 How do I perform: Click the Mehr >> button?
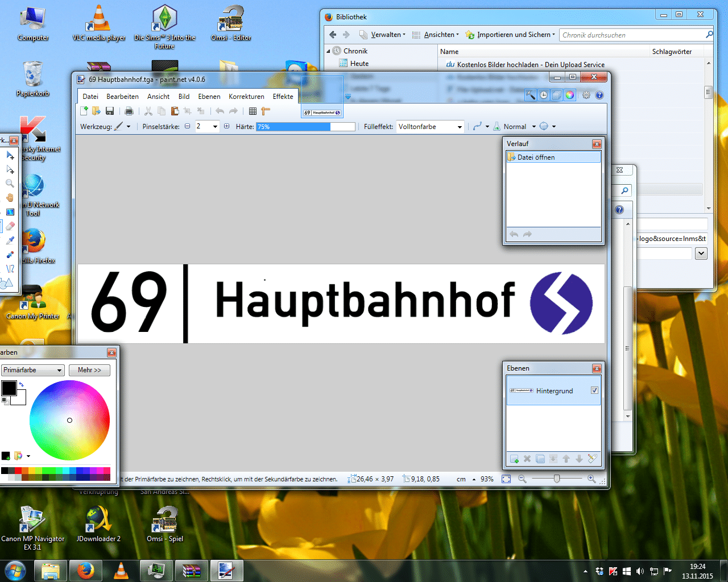89,370
